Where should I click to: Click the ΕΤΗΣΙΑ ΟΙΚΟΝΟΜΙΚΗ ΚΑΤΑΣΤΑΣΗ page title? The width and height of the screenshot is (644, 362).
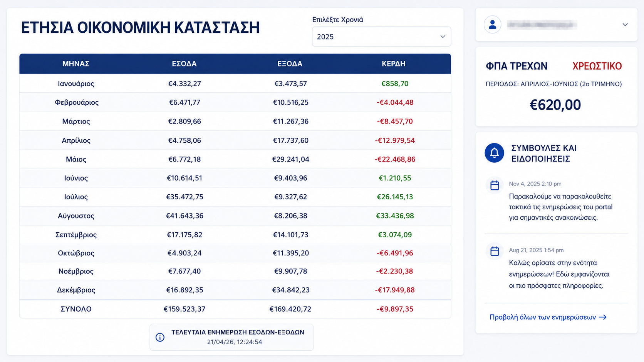(x=140, y=28)
